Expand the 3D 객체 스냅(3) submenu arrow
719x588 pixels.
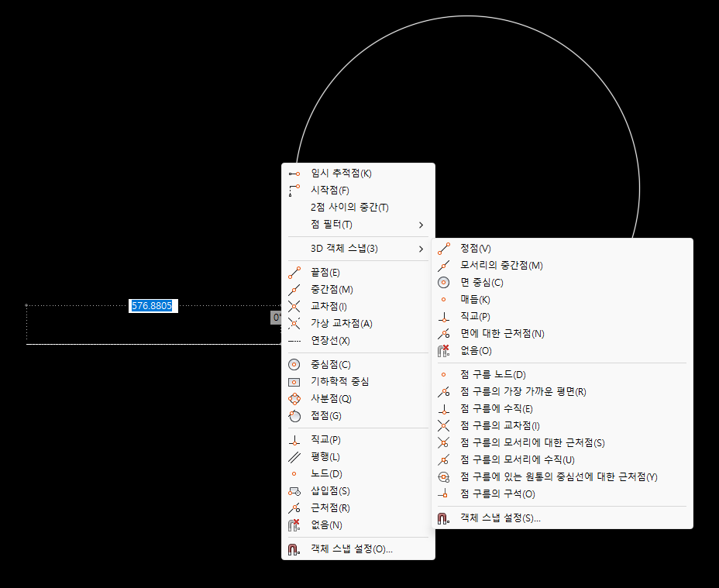click(x=421, y=249)
